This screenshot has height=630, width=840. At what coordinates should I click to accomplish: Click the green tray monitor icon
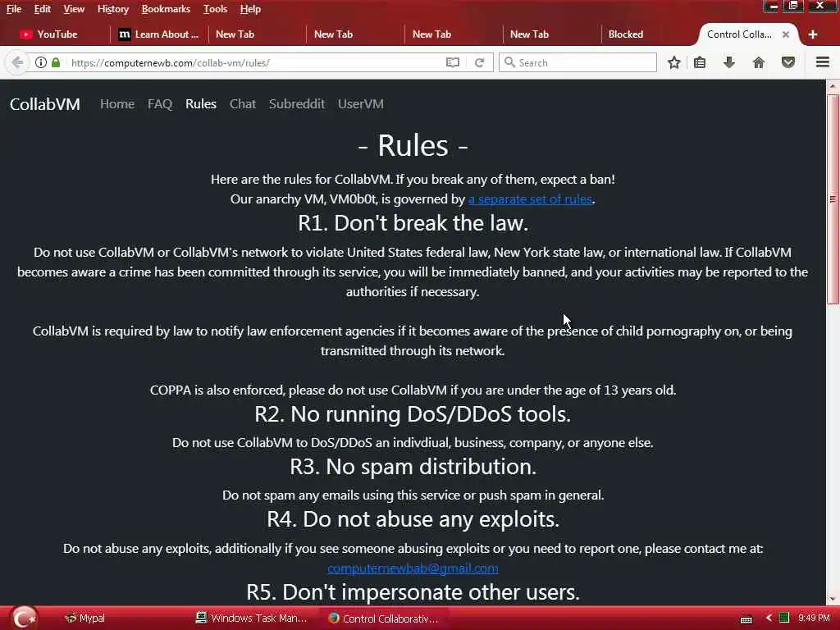click(x=783, y=618)
